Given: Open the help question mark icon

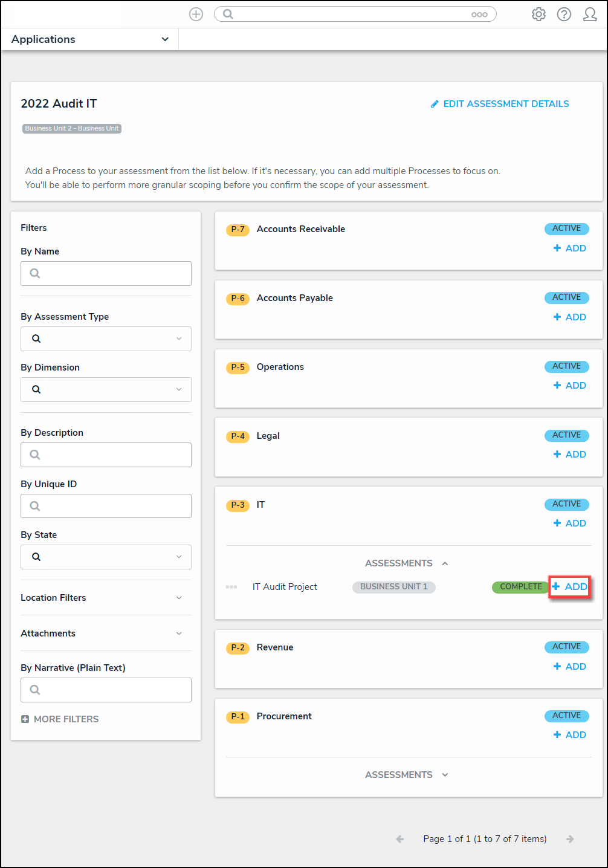Looking at the screenshot, I should 564,15.
